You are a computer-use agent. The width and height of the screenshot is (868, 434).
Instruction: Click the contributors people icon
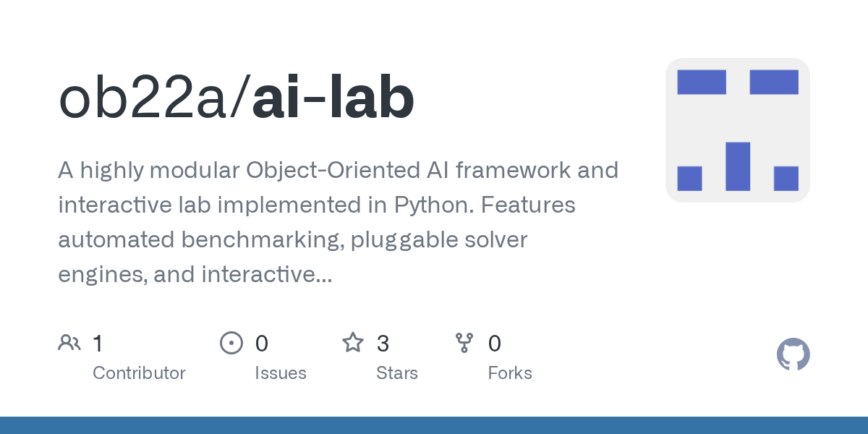click(x=69, y=343)
